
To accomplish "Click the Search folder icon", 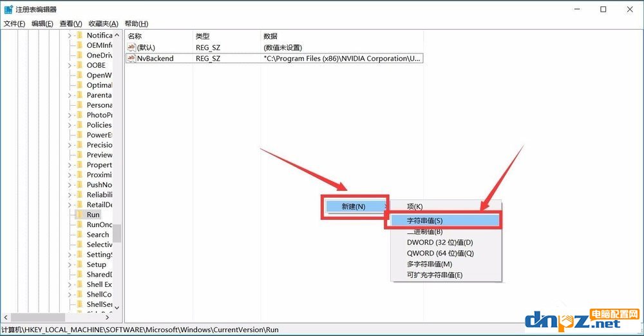I will [x=80, y=234].
